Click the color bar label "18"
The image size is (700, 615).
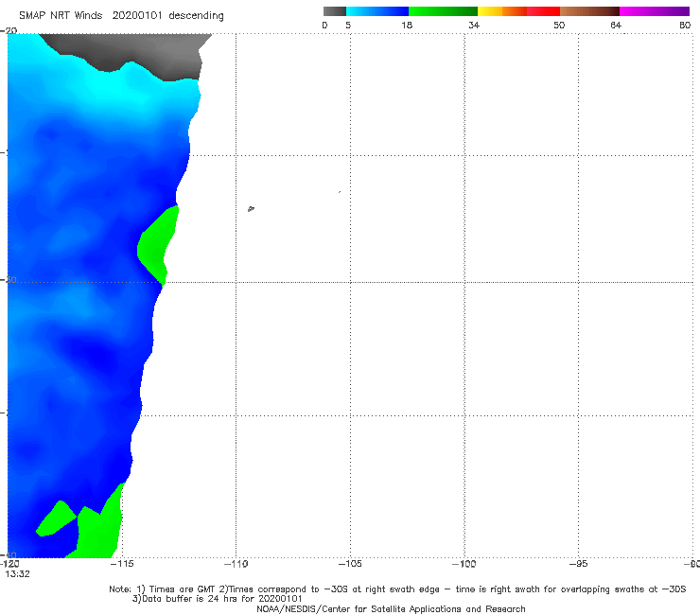[x=407, y=26]
